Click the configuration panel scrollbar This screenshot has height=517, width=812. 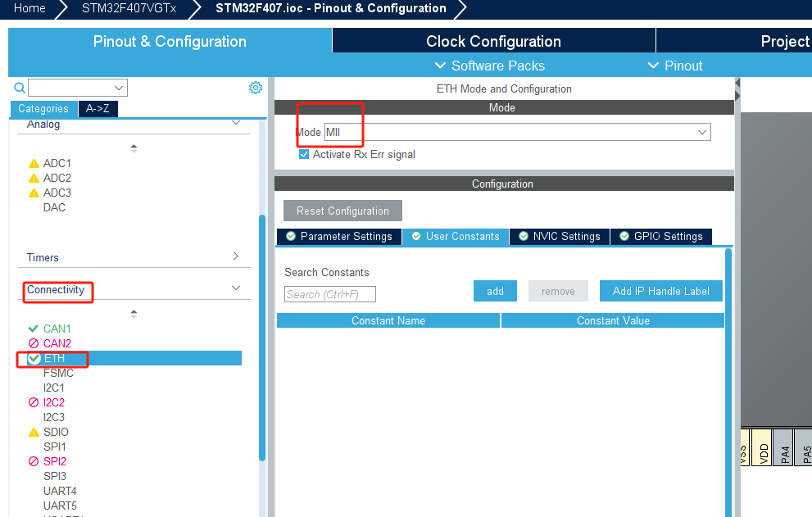pyautogui.click(x=728, y=383)
